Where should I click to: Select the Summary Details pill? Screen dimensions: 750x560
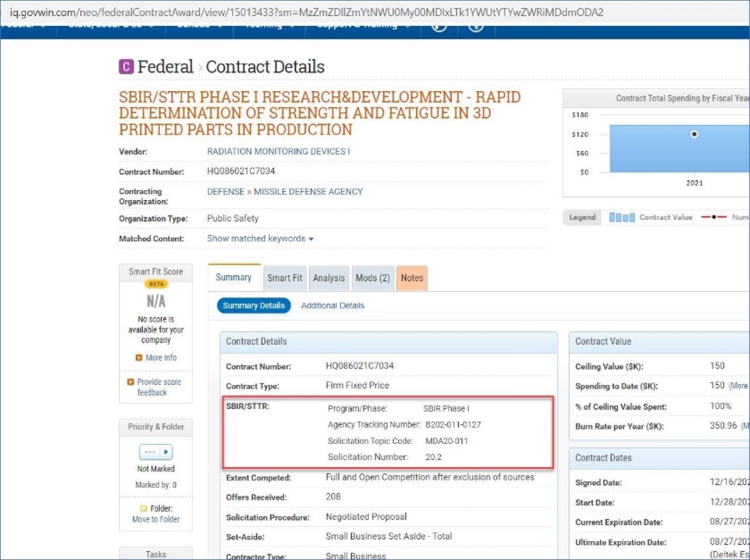pyautogui.click(x=253, y=306)
